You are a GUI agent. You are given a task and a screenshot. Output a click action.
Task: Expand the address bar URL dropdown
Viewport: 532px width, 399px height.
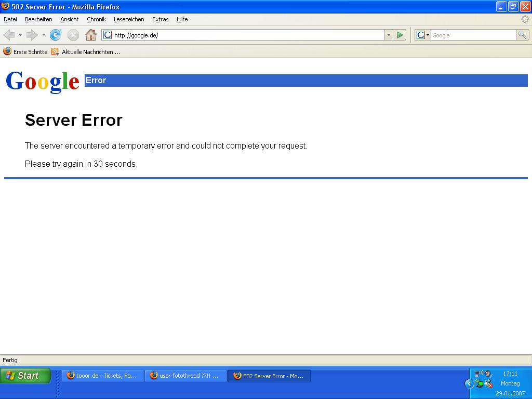[389, 35]
